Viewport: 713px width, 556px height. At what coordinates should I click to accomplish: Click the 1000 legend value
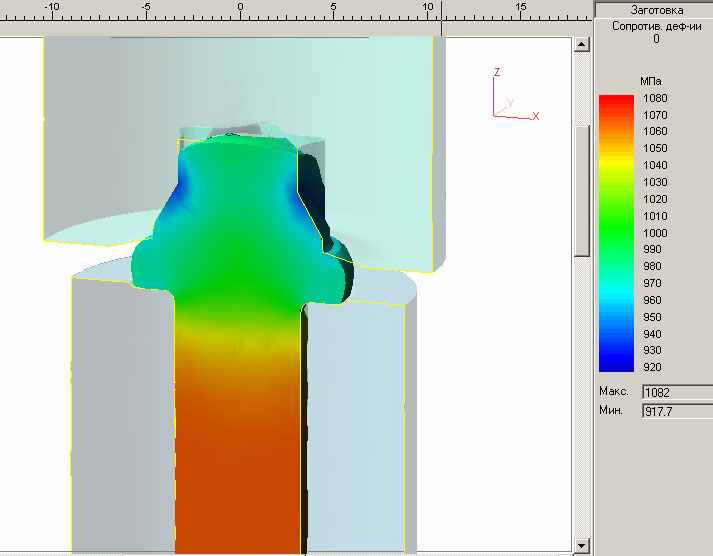click(x=655, y=233)
